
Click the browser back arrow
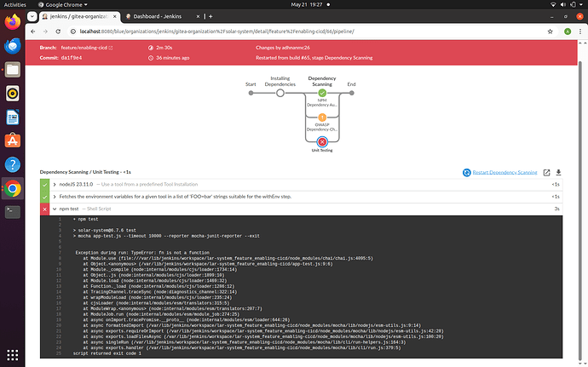pos(33,32)
